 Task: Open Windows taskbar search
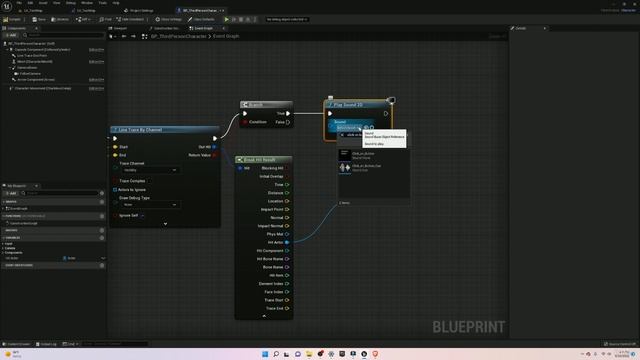tap(276, 354)
